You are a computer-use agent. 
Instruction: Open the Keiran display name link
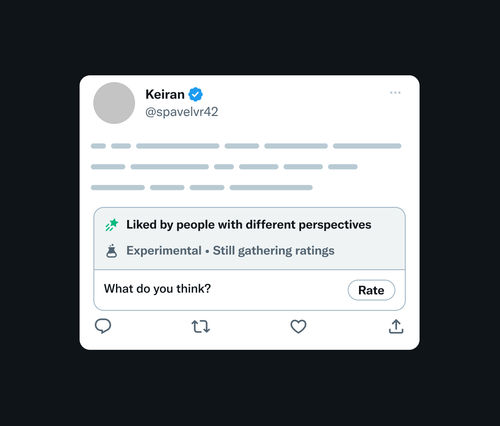tap(165, 94)
